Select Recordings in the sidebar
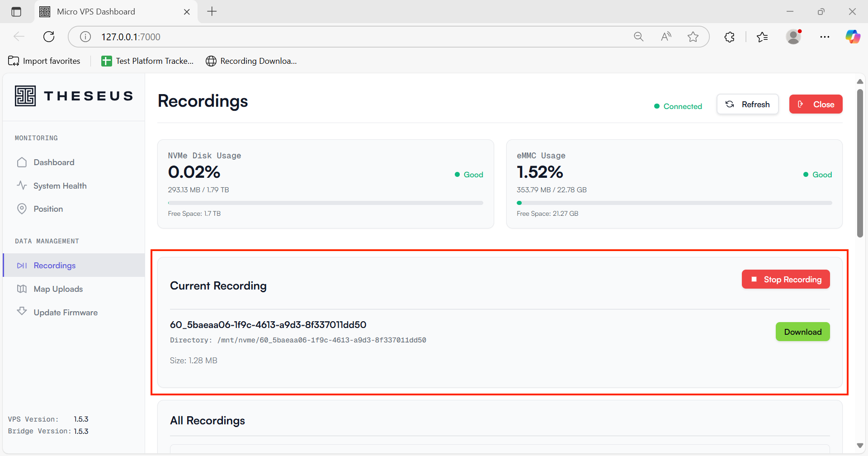The image size is (868, 456). coord(54,266)
